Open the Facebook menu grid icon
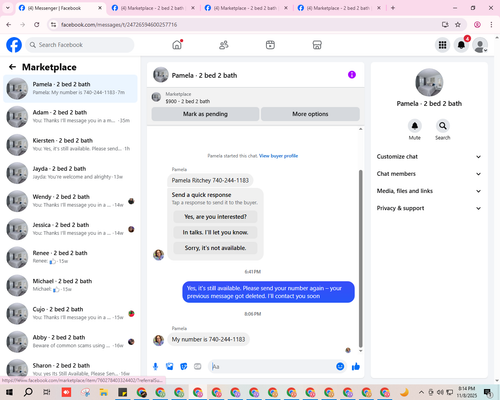This screenshot has height=400, width=500. tap(442, 45)
